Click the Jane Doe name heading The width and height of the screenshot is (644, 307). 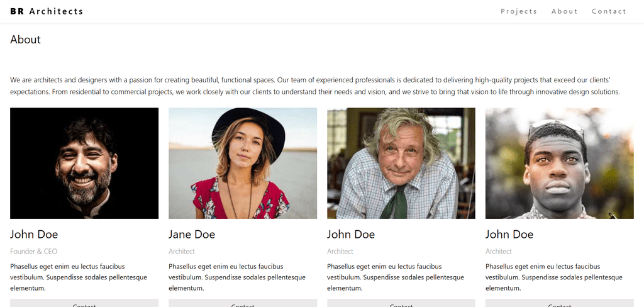(x=192, y=235)
